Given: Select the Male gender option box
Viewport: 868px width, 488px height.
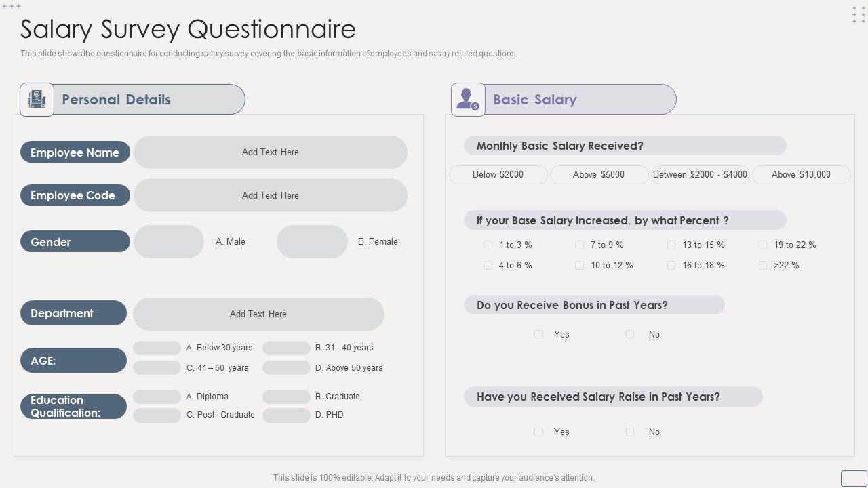Looking at the screenshot, I should (169, 242).
